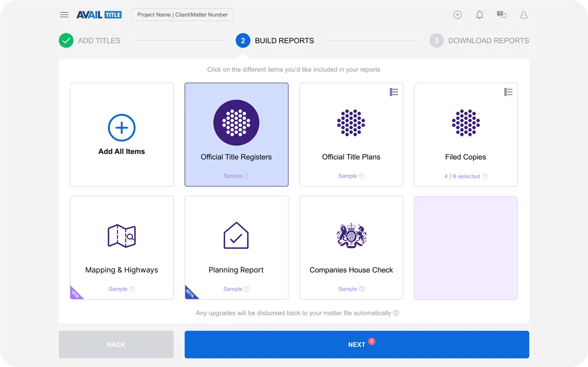Open help chat via the speech bubble icon
Screen dimensions: 588x367
[501, 15]
